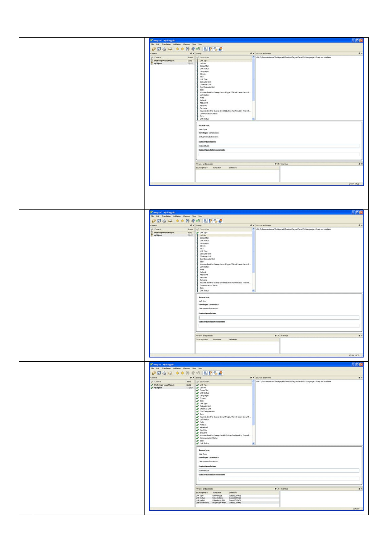Phrase book icon in second Linguist window toolbar
The height and width of the screenshot is (554, 392).
(x=170, y=221)
